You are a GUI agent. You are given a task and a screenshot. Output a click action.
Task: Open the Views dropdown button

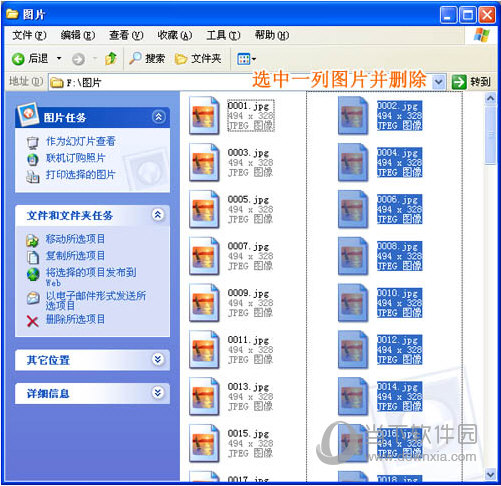[246, 59]
